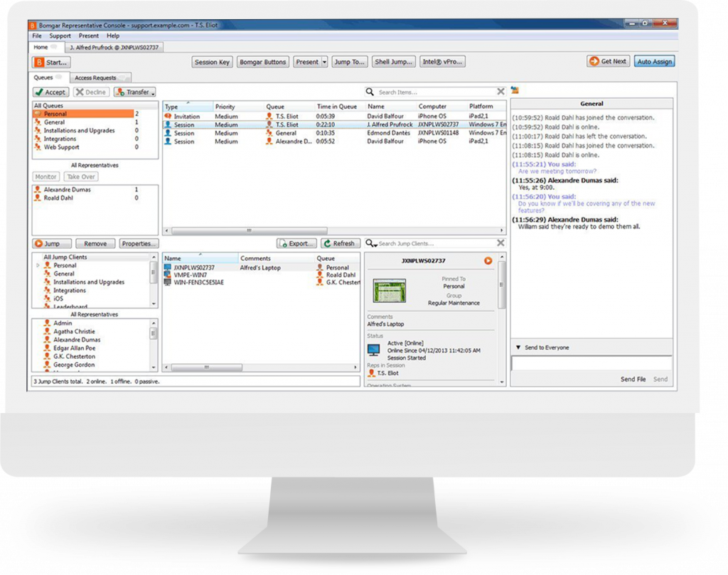This screenshot has width=728, height=575.
Task: Select the Personal queue
Action: tap(84, 114)
